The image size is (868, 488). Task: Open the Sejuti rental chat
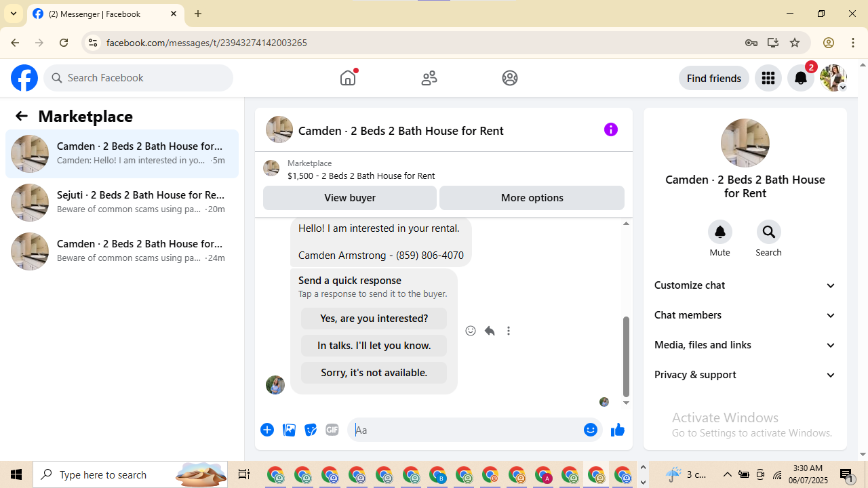click(x=122, y=203)
